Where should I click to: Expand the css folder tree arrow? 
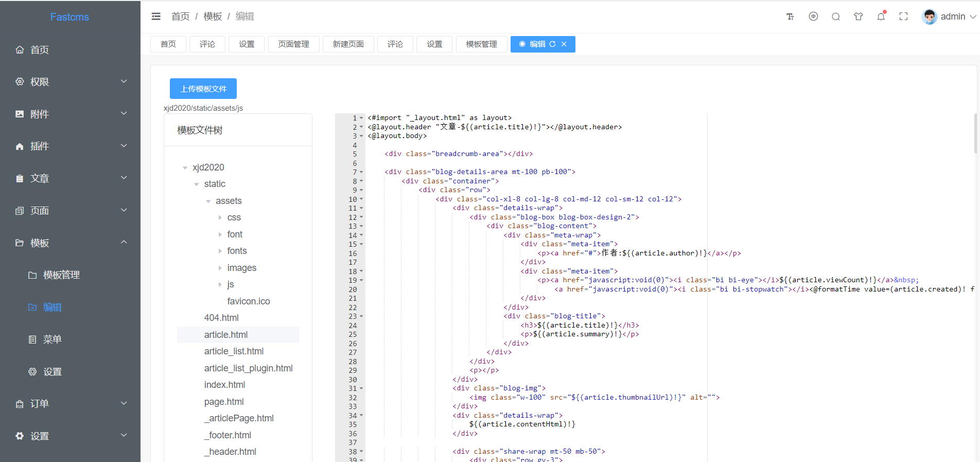[220, 218]
